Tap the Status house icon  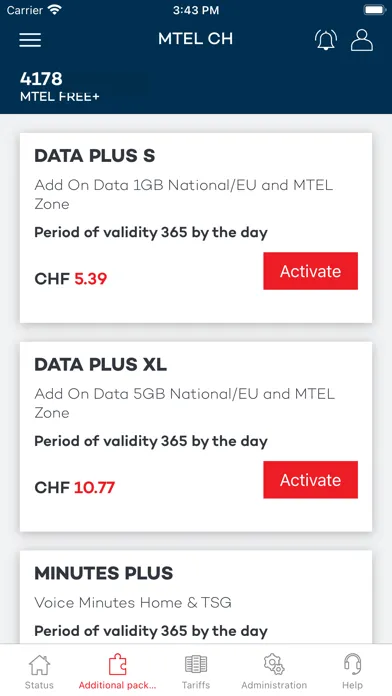pos(39,665)
